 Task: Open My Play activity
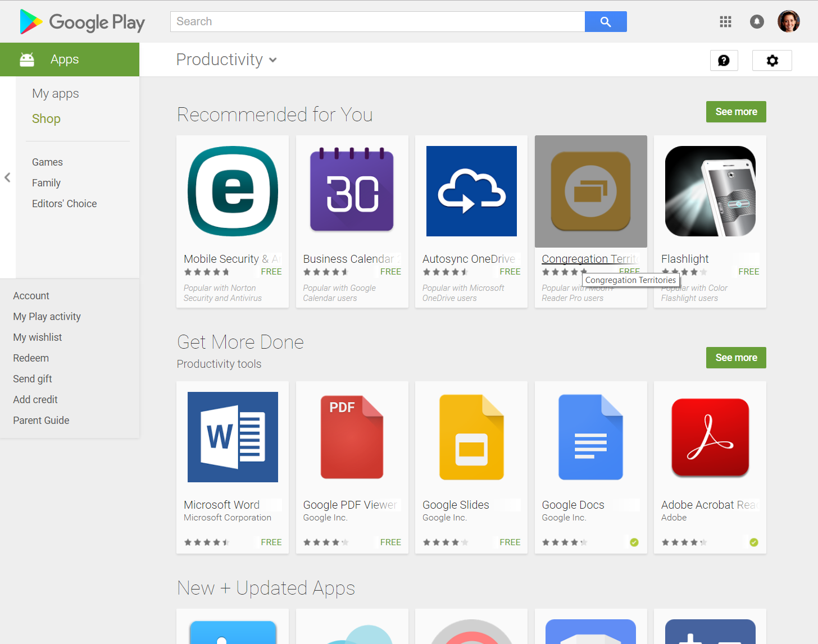(x=47, y=317)
